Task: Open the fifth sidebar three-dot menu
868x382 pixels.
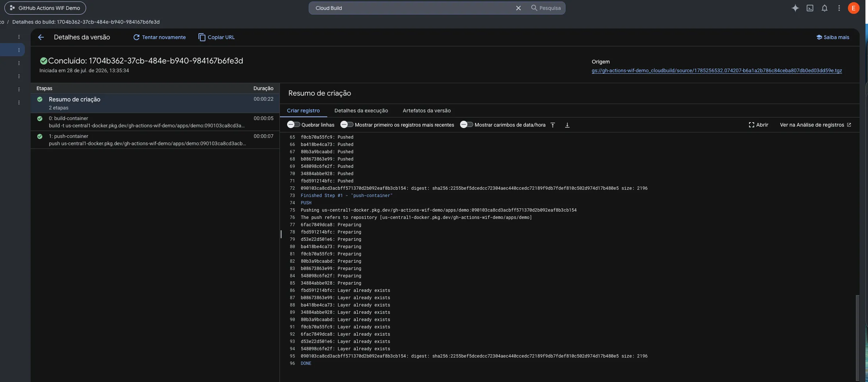Action: (x=19, y=89)
